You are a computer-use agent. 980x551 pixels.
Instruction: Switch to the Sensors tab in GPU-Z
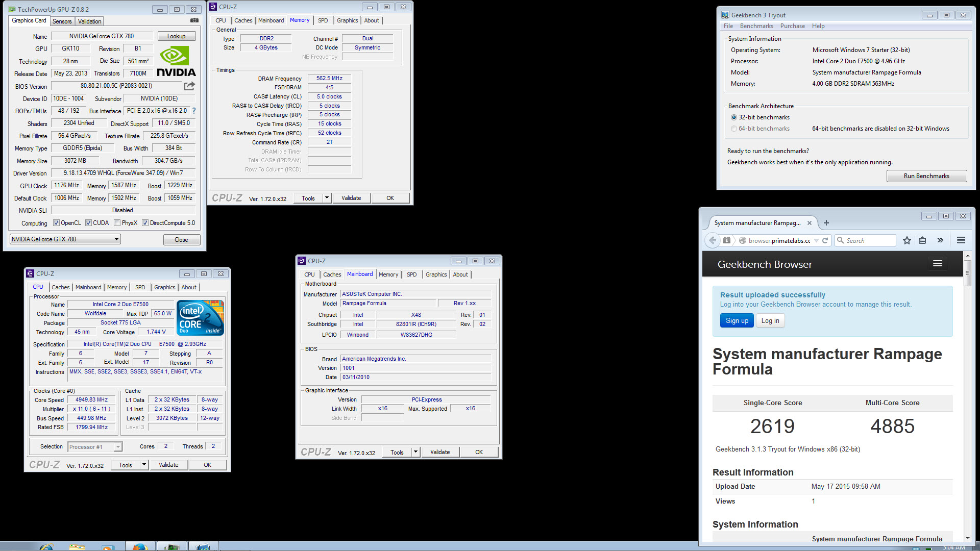[62, 21]
